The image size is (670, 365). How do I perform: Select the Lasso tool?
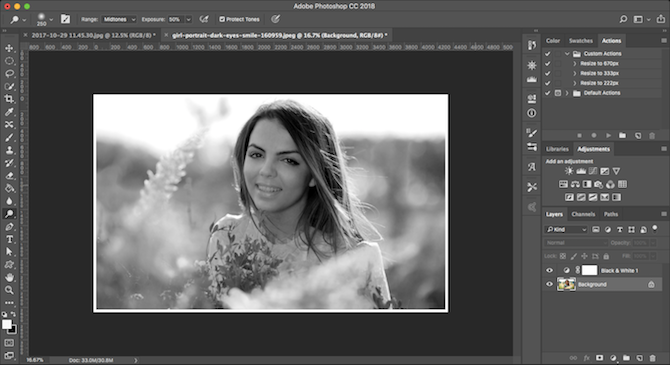coord(9,74)
